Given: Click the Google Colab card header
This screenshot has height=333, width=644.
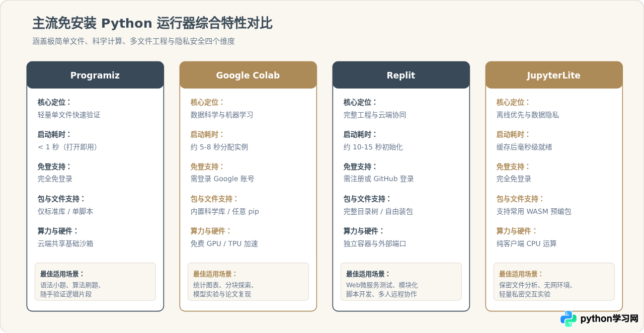Looking at the screenshot, I should point(248,75).
